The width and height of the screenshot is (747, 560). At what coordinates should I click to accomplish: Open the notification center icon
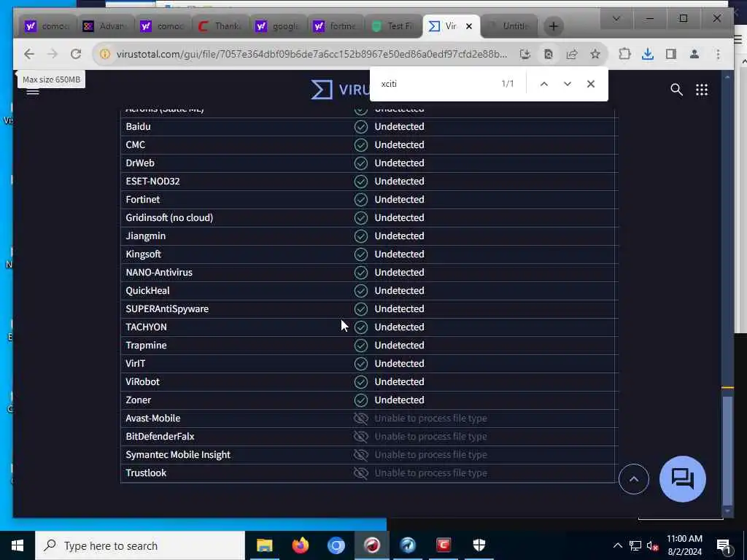[x=723, y=545]
